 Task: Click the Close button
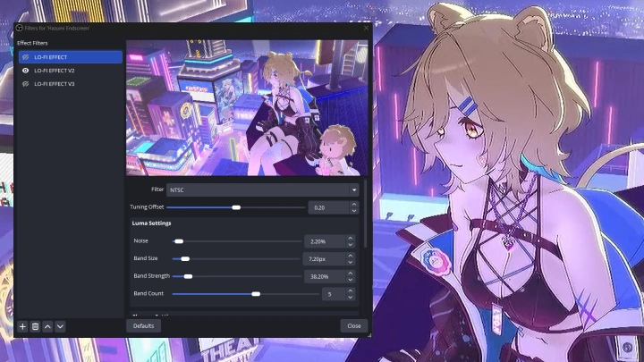[x=353, y=326]
